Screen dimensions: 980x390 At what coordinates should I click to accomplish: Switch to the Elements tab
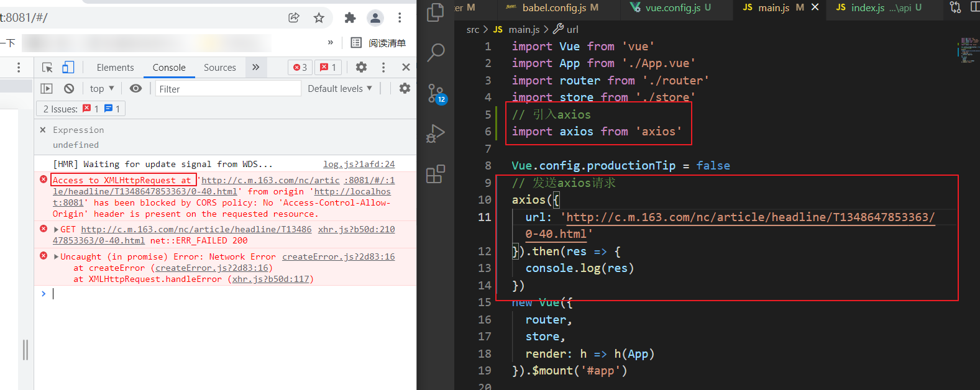(115, 68)
